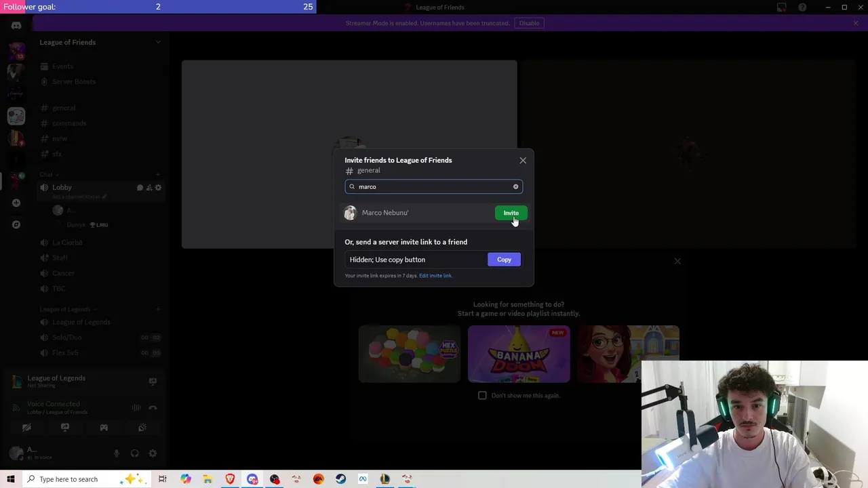Launch Brave browser from taskbar
Image resolution: width=868 pixels, height=488 pixels.
230,479
